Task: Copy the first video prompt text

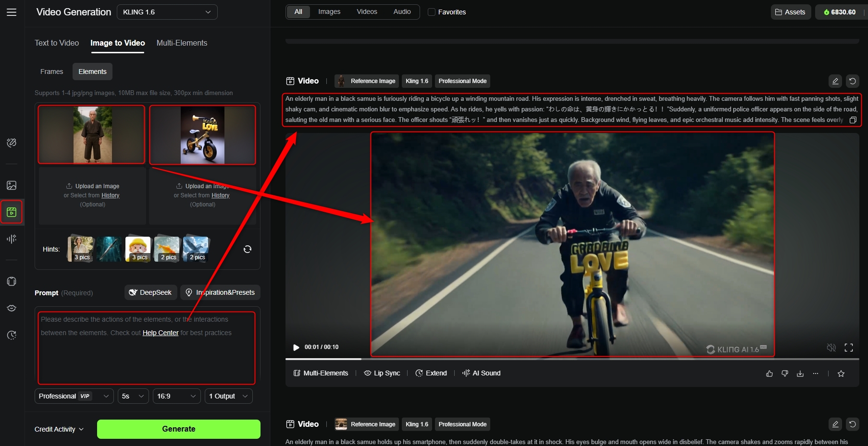Action: click(853, 120)
